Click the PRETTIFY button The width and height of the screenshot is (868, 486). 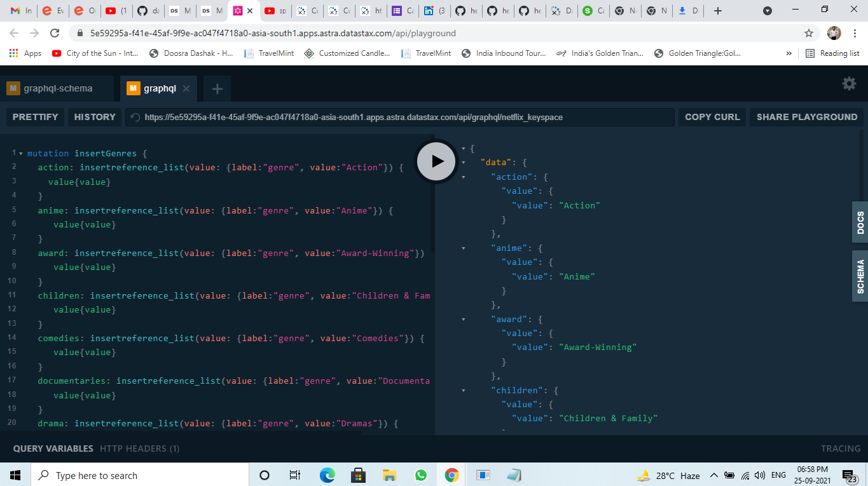(x=34, y=116)
